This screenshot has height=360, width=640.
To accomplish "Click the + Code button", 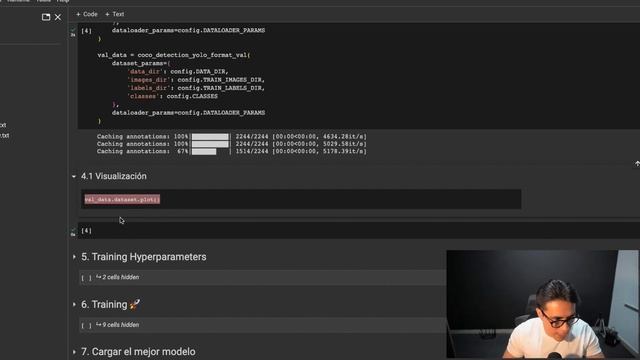I will [x=87, y=14].
